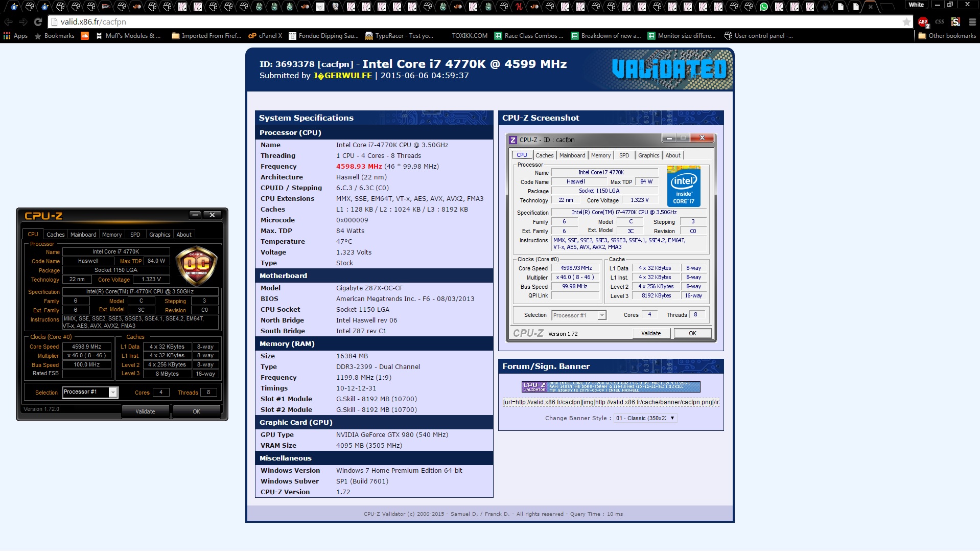Click Windows 7 Home Premium Edition text

[399, 471]
